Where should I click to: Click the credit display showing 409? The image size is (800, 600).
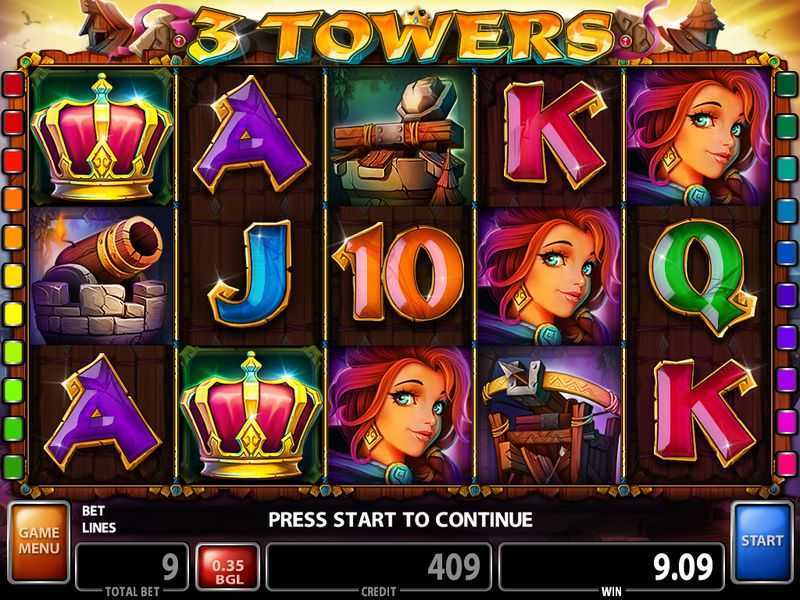[379, 567]
